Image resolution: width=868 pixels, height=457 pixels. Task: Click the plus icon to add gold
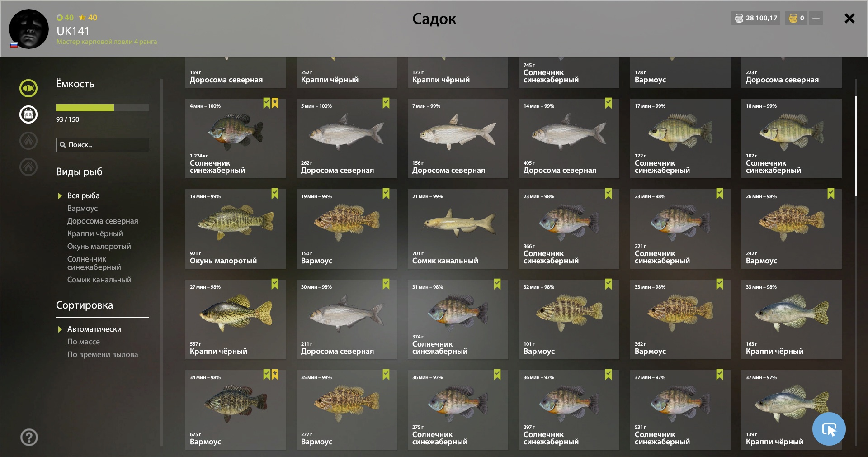(x=816, y=18)
